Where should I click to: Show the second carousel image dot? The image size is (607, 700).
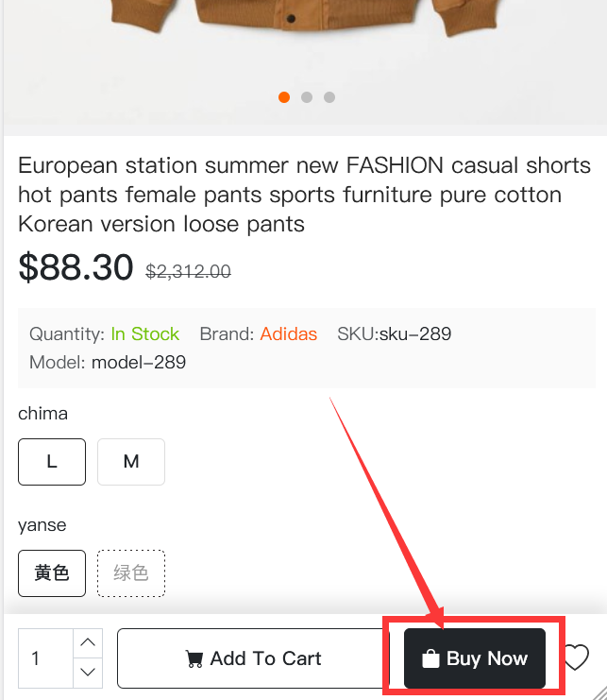[307, 97]
